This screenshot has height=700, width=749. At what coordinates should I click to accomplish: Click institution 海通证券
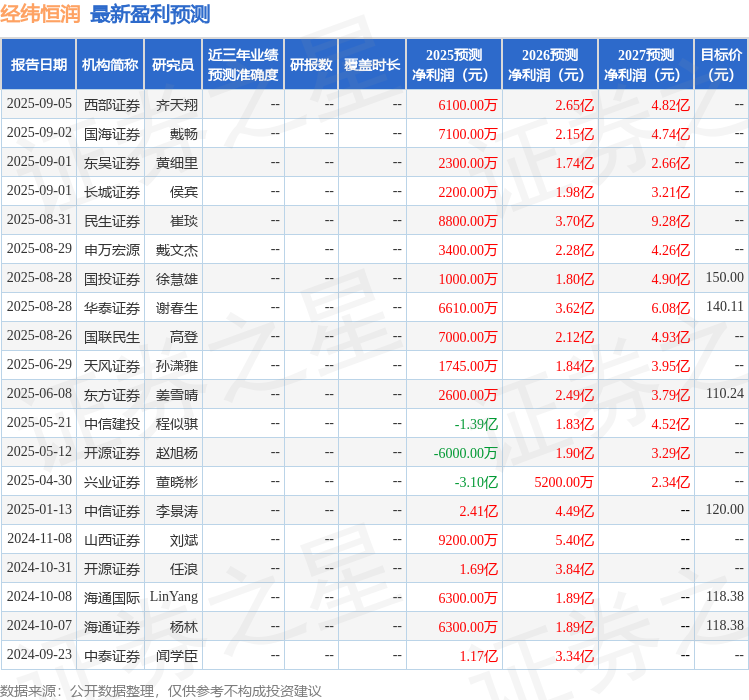click(112, 627)
